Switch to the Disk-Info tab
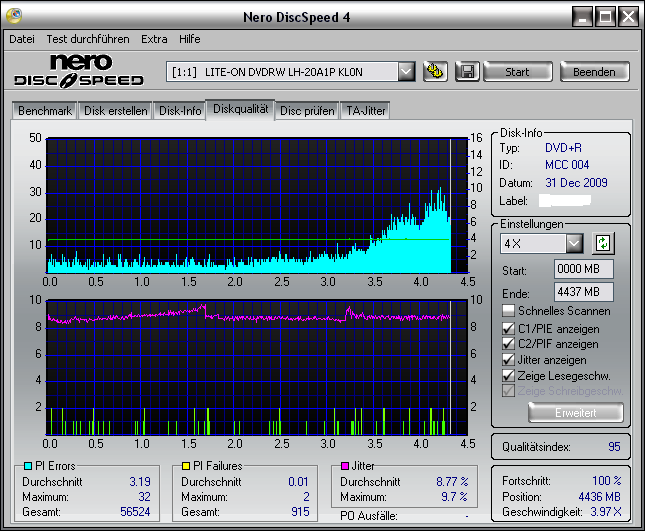The image size is (645, 531). coord(180,111)
